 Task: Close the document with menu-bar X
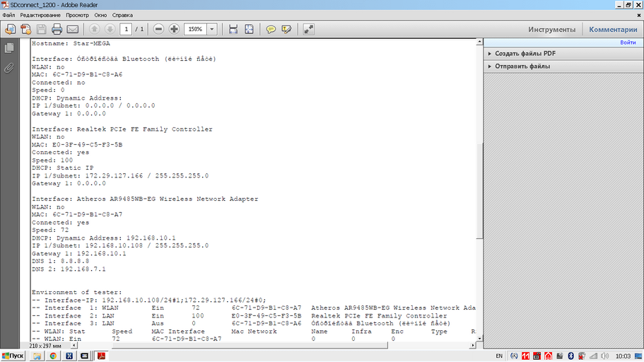638,16
